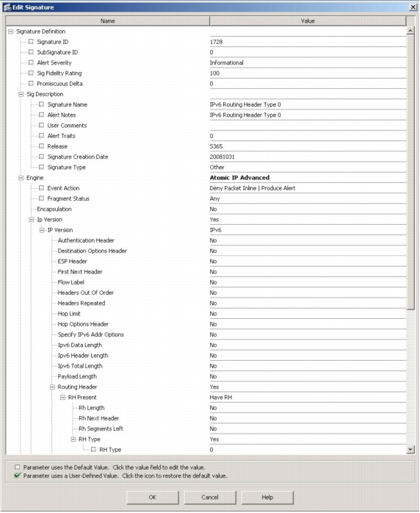Edit the Event Action value field

click(308, 188)
